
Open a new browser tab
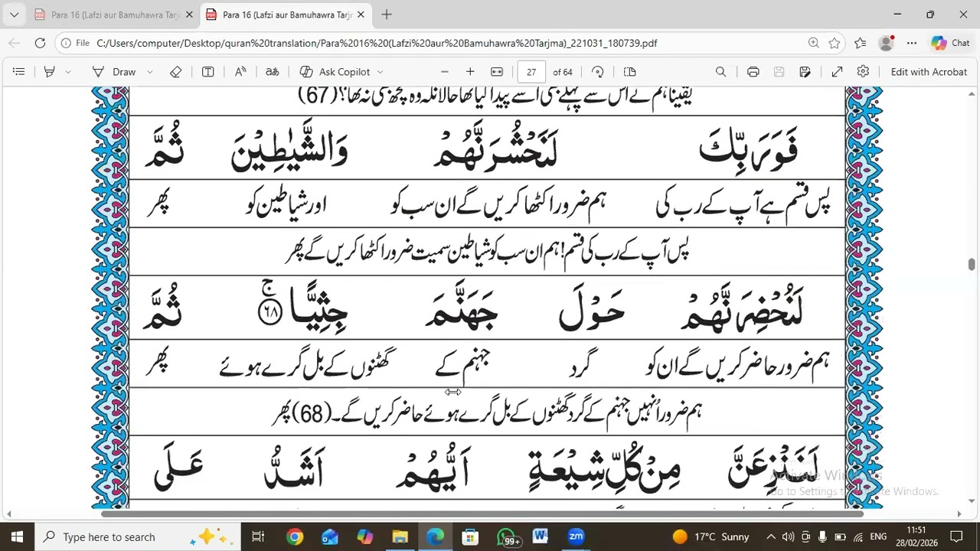tap(387, 15)
